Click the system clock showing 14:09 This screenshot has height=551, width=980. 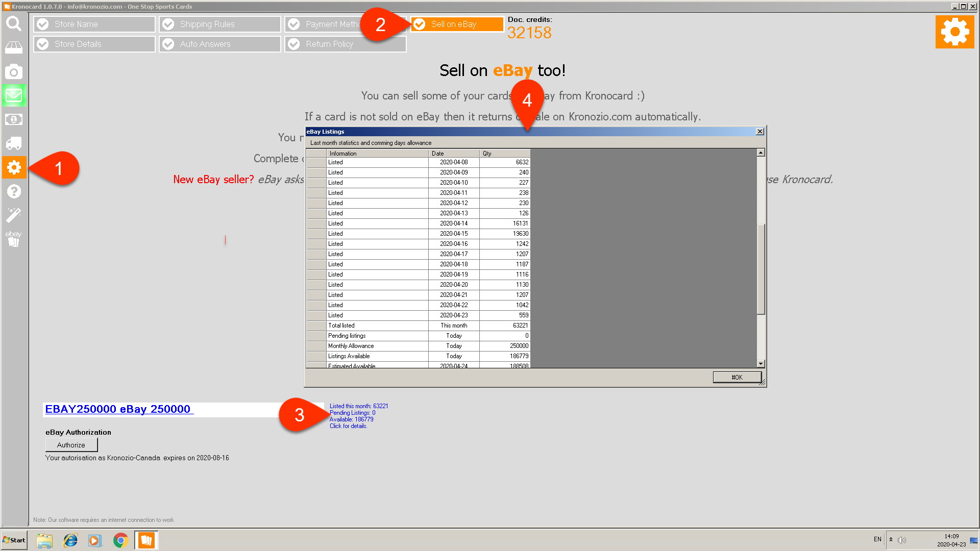951,536
